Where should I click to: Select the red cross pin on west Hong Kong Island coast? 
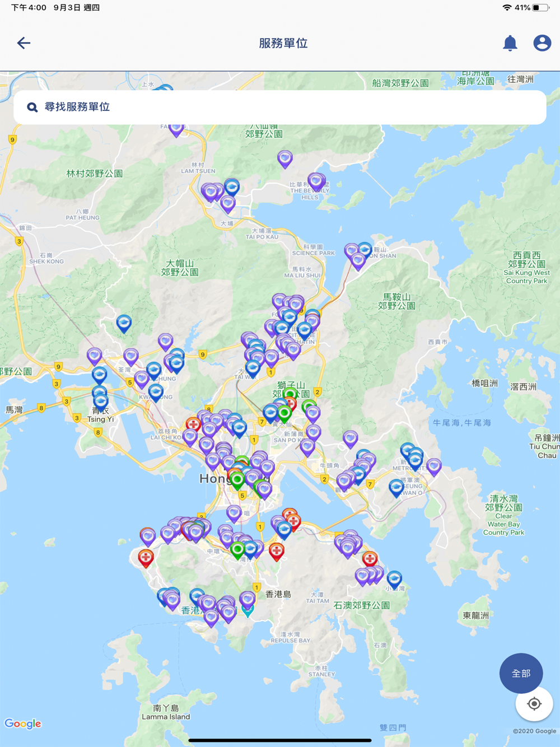pyautogui.click(x=146, y=557)
